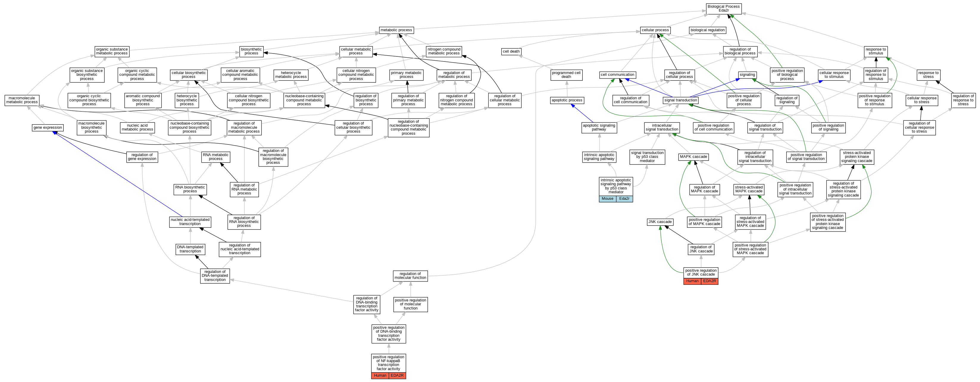Screen dimensions: 980x382
Task: Click red "Human" cell under JNK cascade regulation
Action: tap(693, 281)
